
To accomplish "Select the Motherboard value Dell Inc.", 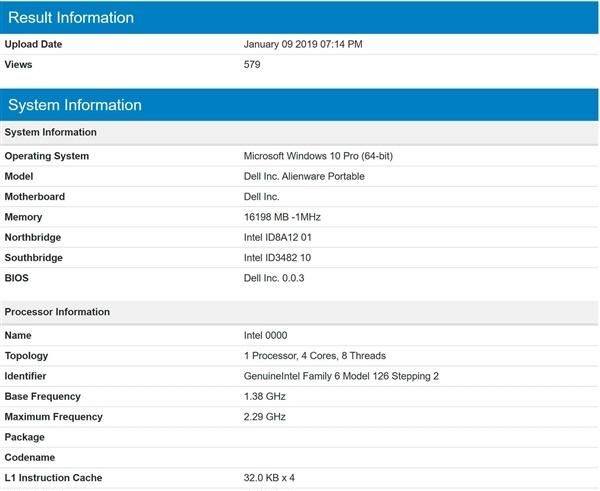I will pos(262,197).
